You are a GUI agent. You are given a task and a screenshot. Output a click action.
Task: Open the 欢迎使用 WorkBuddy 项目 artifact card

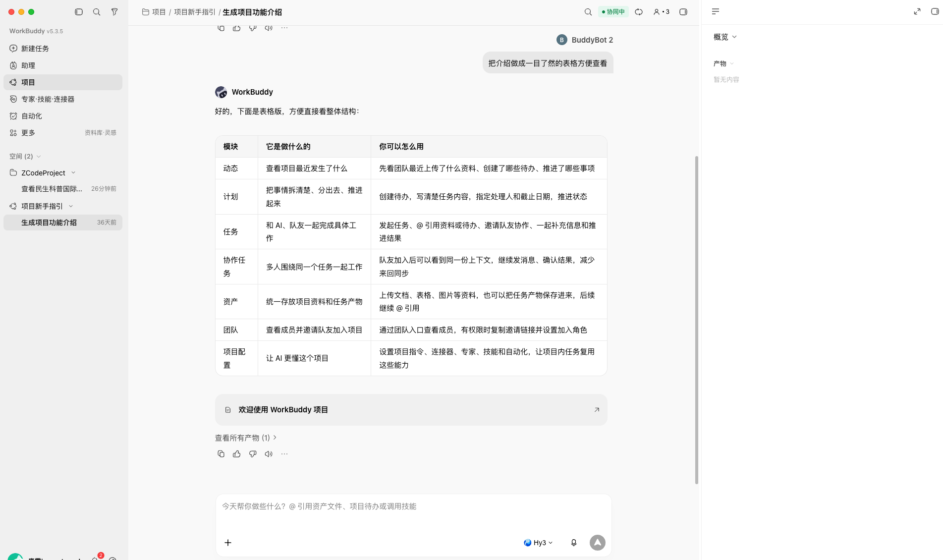pyautogui.click(x=411, y=410)
